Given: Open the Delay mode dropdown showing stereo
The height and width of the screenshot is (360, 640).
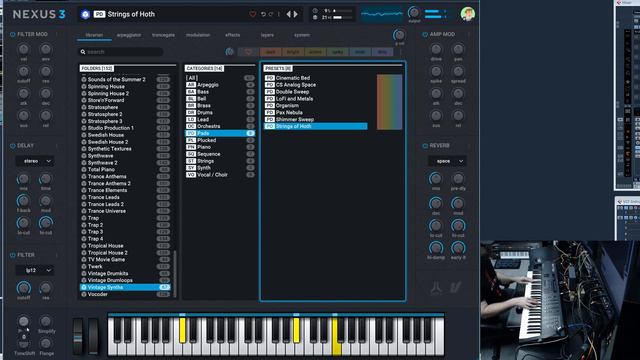Looking at the screenshot, I should tap(35, 161).
